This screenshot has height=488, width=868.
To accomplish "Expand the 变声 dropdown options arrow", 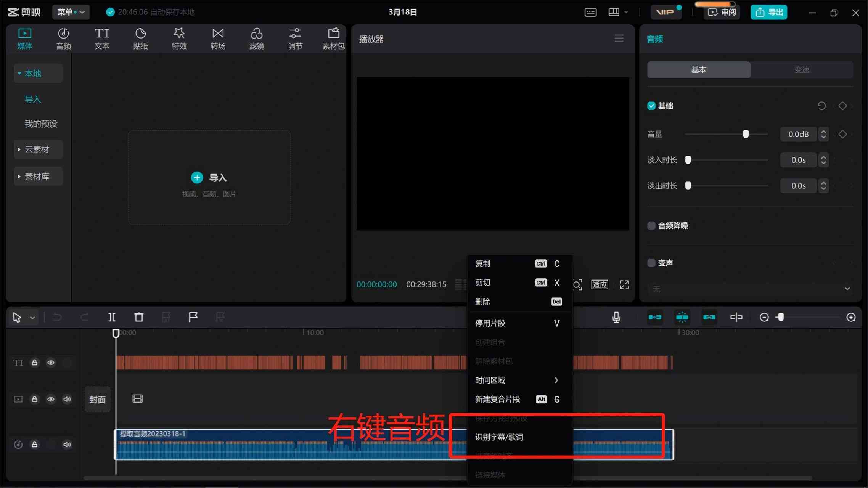I will coord(847,289).
